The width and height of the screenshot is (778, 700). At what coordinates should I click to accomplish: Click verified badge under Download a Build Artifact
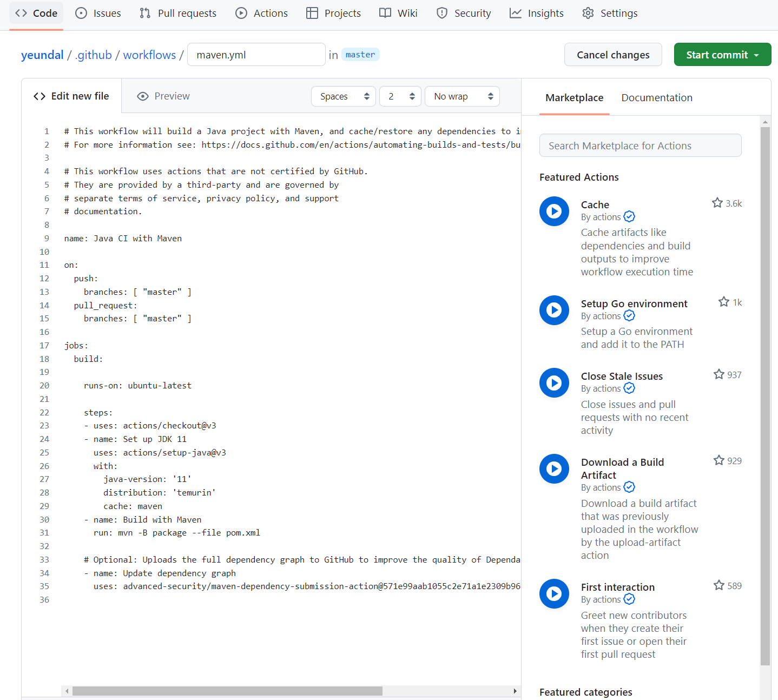click(x=629, y=487)
